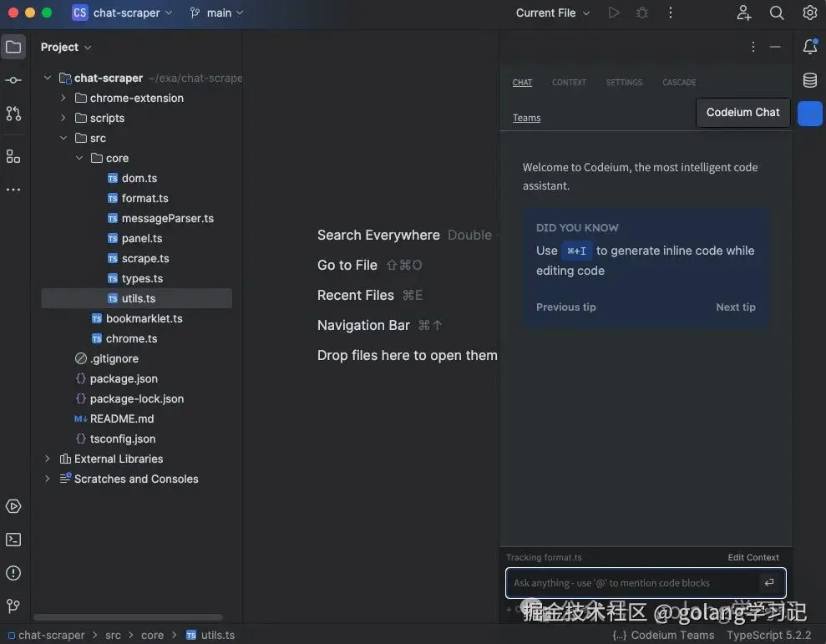Open the chat-scraper project dropdown
826x644 pixels.
tap(132, 13)
